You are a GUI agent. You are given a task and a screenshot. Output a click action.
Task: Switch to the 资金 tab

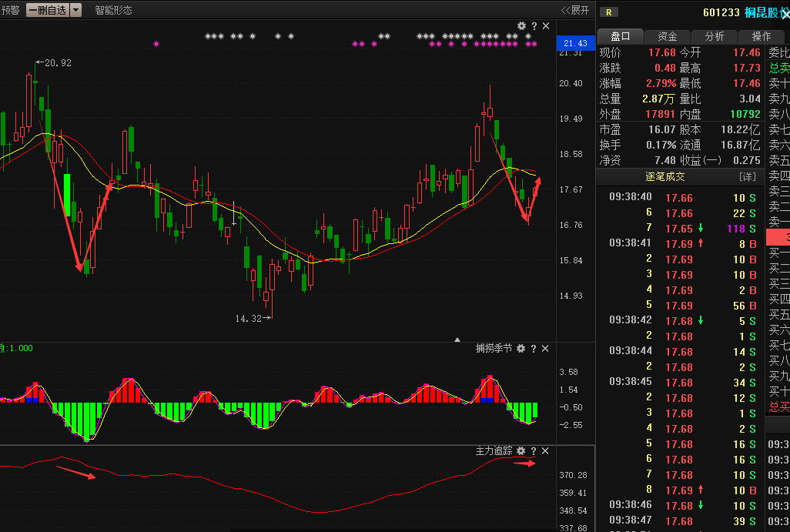668,36
